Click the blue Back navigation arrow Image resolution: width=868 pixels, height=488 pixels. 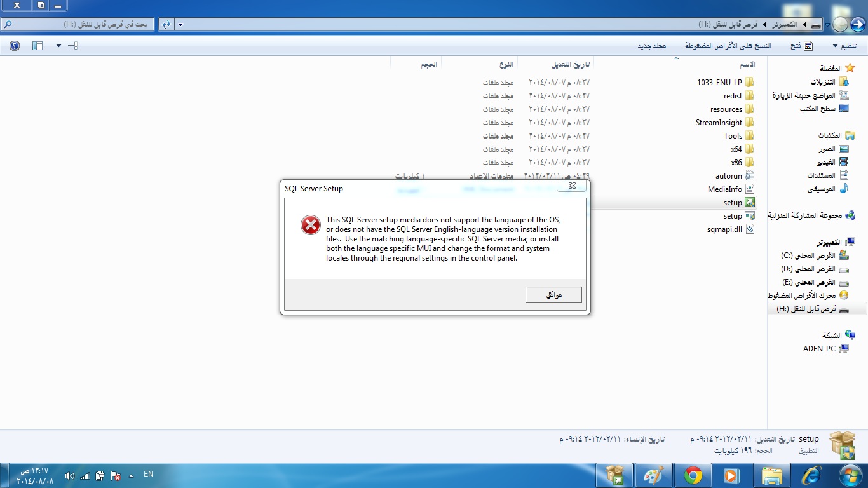(857, 24)
